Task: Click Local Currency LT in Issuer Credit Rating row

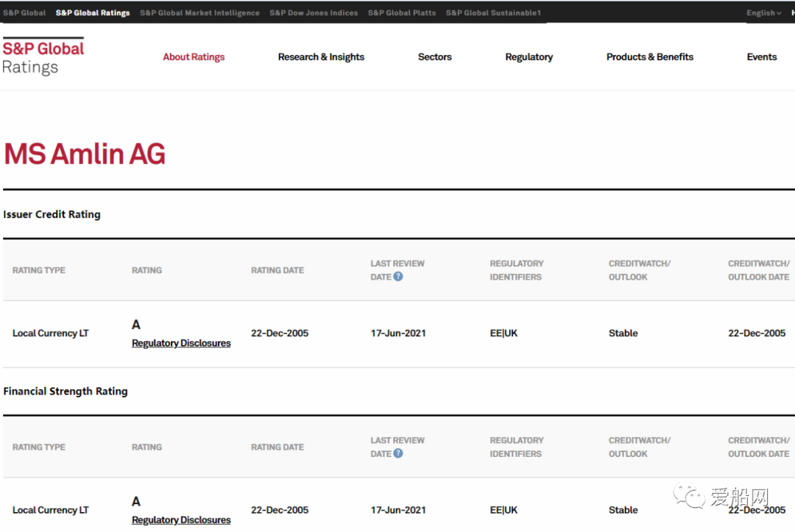Action: tap(51, 333)
